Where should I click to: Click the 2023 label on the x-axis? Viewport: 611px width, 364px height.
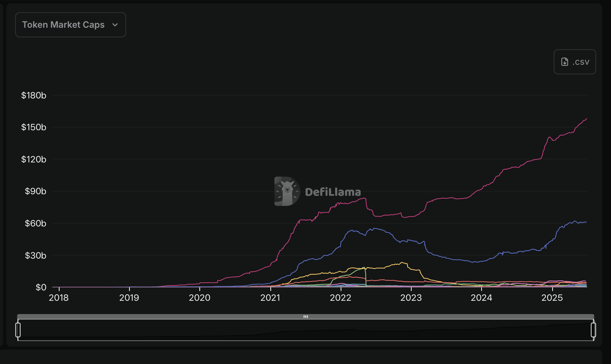pyautogui.click(x=411, y=298)
